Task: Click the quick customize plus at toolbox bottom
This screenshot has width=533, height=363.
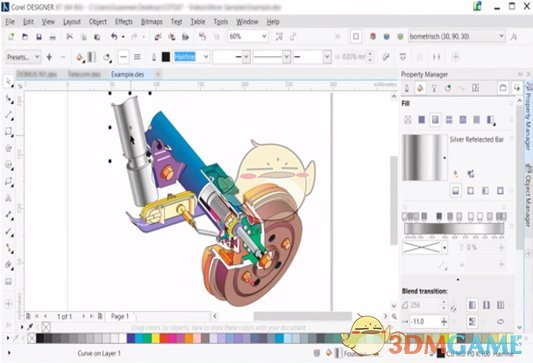Action: tap(8, 304)
